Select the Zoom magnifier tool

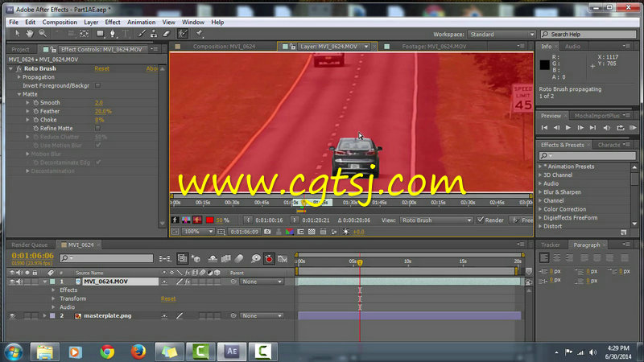point(43,34)
